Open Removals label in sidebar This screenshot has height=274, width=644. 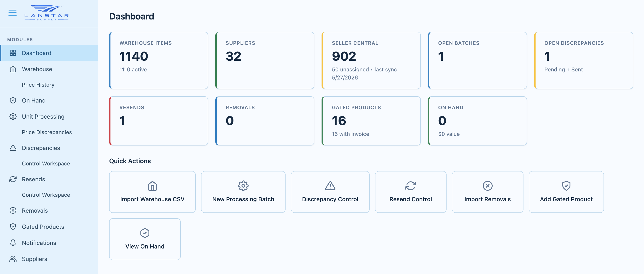35,210
